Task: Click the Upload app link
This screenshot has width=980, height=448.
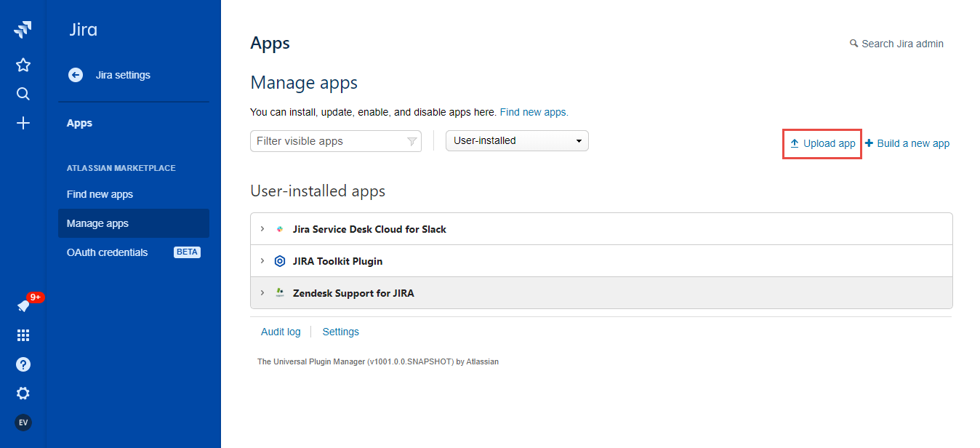Action: point(822,143)
